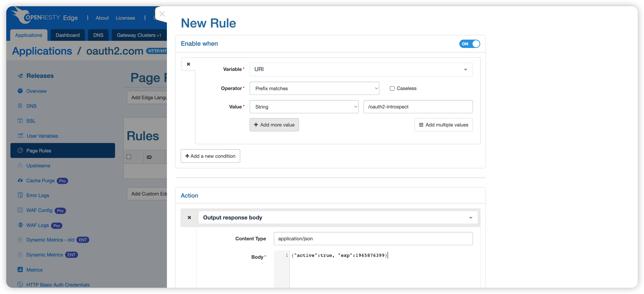
Task: Click the Releases paper-plane icon
Action: 20,76
